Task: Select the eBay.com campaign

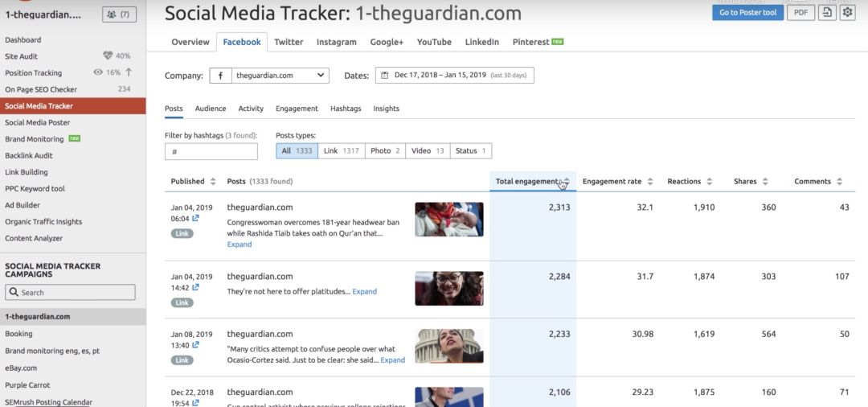Action: tap(21, 368)
